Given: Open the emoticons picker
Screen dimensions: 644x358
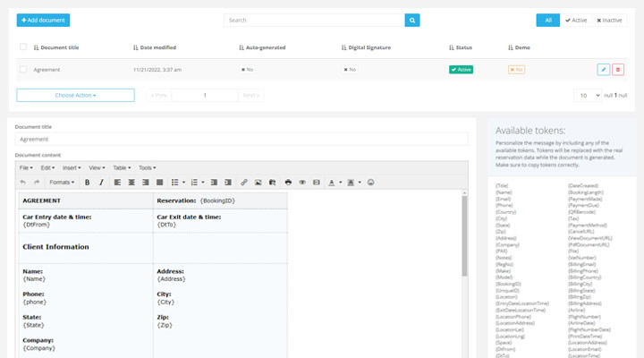Looking at the screenshot, I should coord(371,182).
